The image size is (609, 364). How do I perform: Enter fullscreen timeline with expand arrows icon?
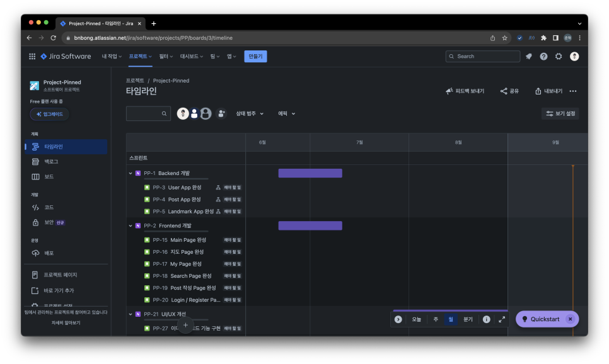[x=502, y=319]
